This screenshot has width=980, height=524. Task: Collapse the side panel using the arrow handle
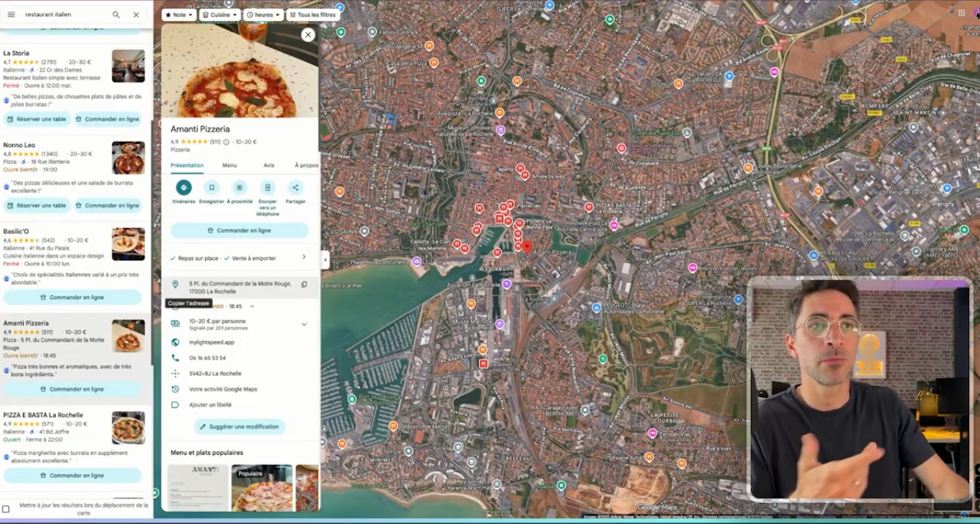325,260
